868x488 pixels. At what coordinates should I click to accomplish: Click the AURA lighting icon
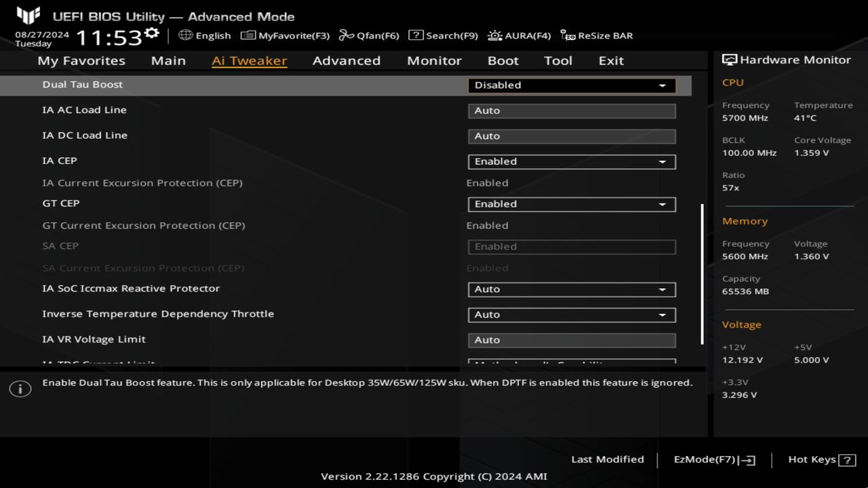495,35
